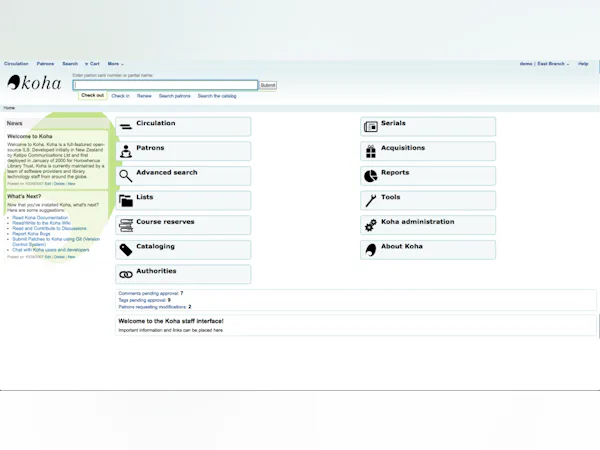The width and height of the screenshot is (600, 450).
Task: Open the Reports pie chart icon
Action: (x=370, y=176)
